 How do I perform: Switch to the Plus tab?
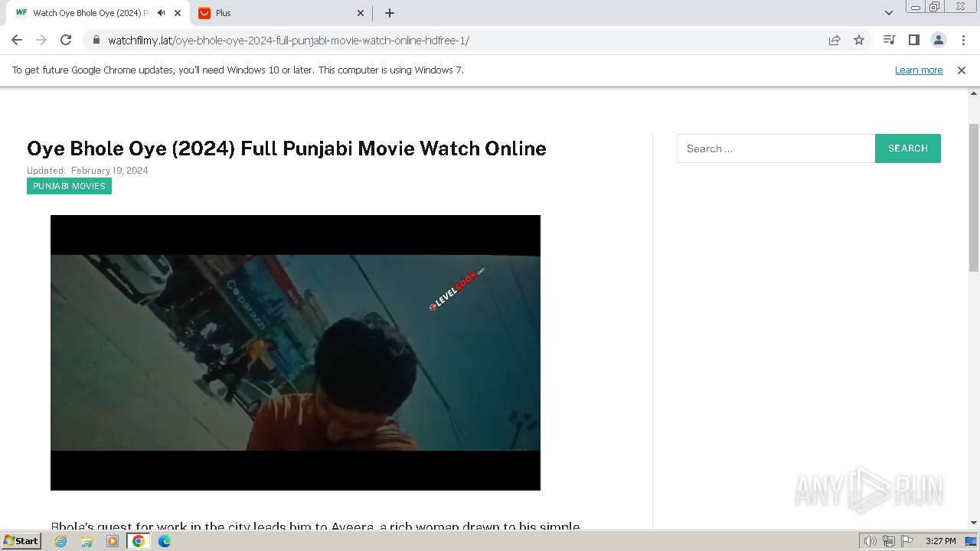click(281, 13)
